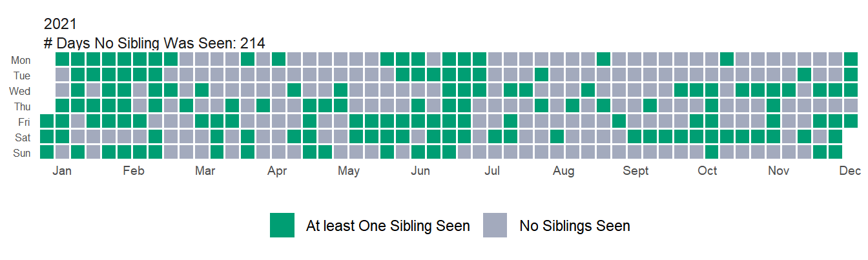Click the first Friday cell of the year

coord(46,121)
